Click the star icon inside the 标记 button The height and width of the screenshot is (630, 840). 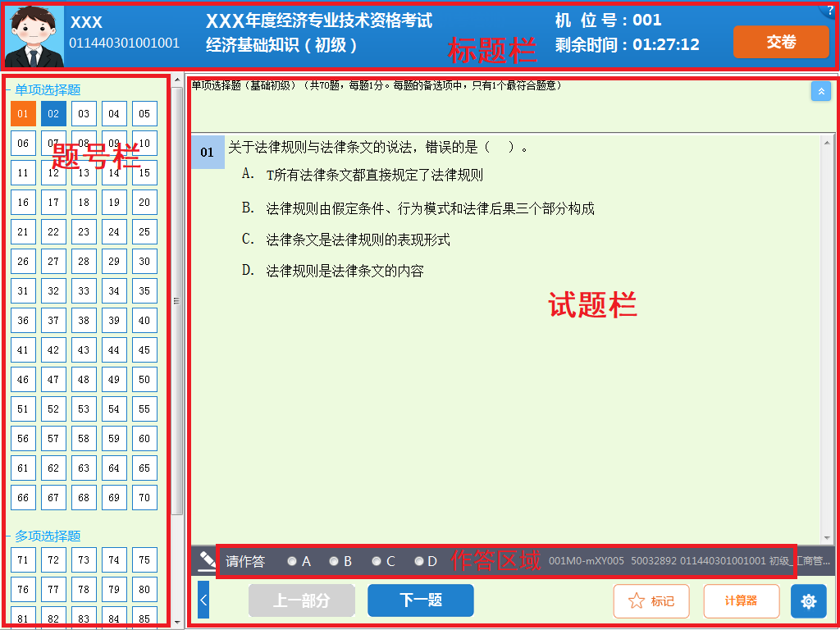[x=636, y=600]
